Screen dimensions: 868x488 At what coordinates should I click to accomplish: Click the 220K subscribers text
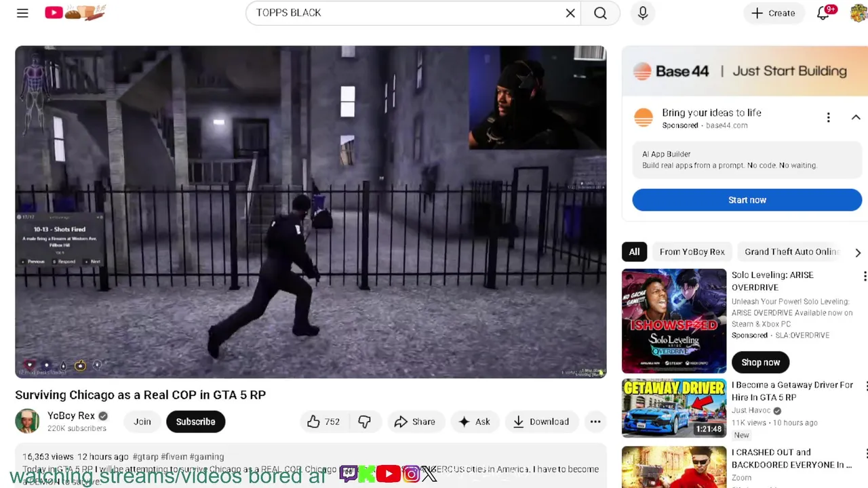[x=77, y=428]
